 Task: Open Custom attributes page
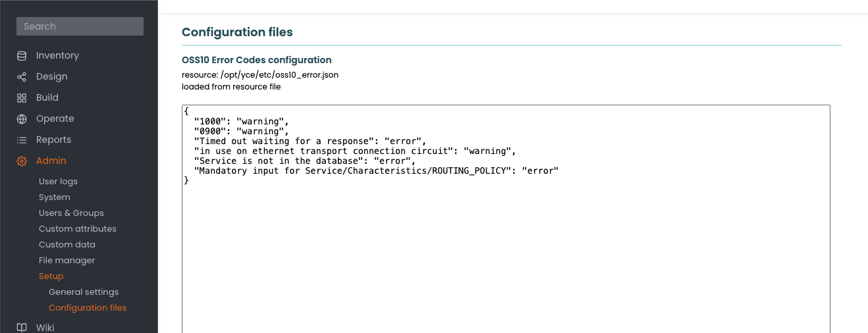point(77,229)
